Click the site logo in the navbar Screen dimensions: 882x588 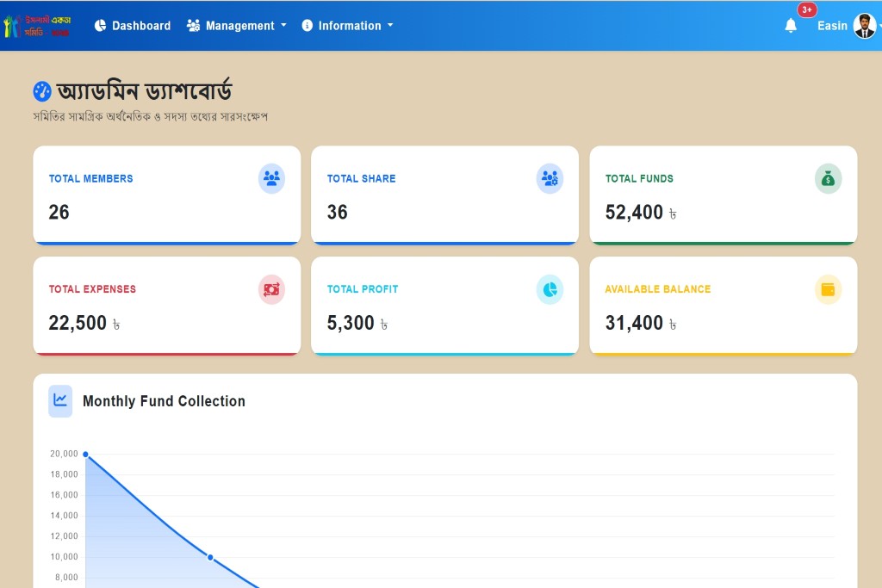click(x=37, y=26)
